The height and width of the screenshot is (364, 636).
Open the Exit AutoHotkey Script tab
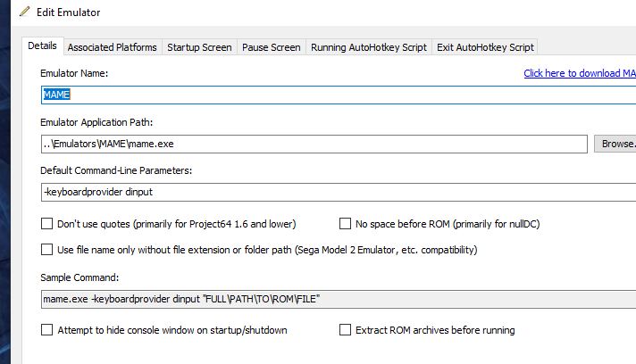click(485, 47)
